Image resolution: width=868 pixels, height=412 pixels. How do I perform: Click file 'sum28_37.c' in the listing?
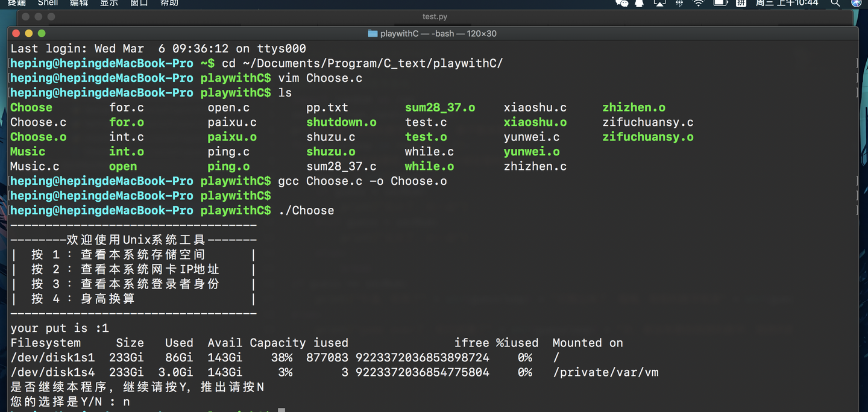pyautogui.click(x=341, y=167)
